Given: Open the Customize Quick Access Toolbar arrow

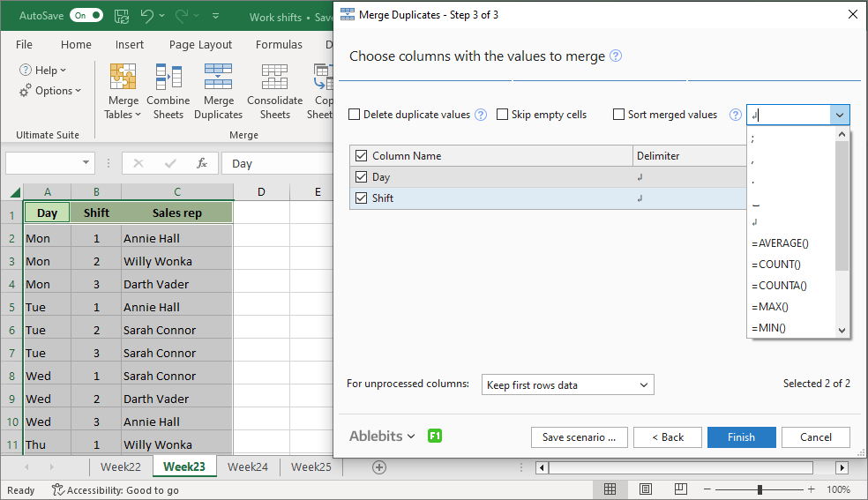Looking at the screenshot, I should pos(215,16).
